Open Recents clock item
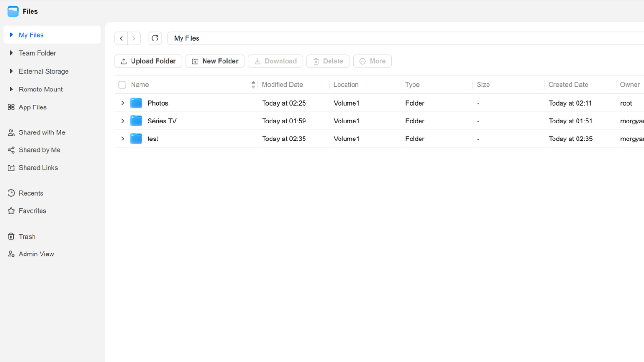The image size is (644, 362). click(31, 193)
